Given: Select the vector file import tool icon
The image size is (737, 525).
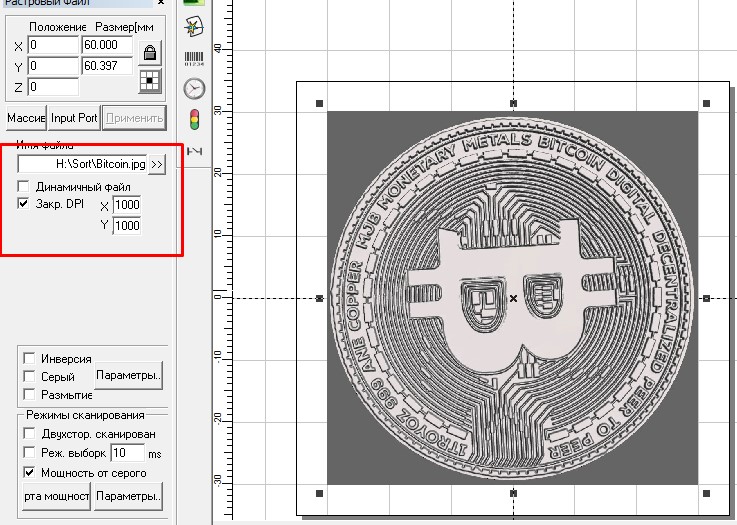Looking at the screenshot, I should (x=195, y=26).
